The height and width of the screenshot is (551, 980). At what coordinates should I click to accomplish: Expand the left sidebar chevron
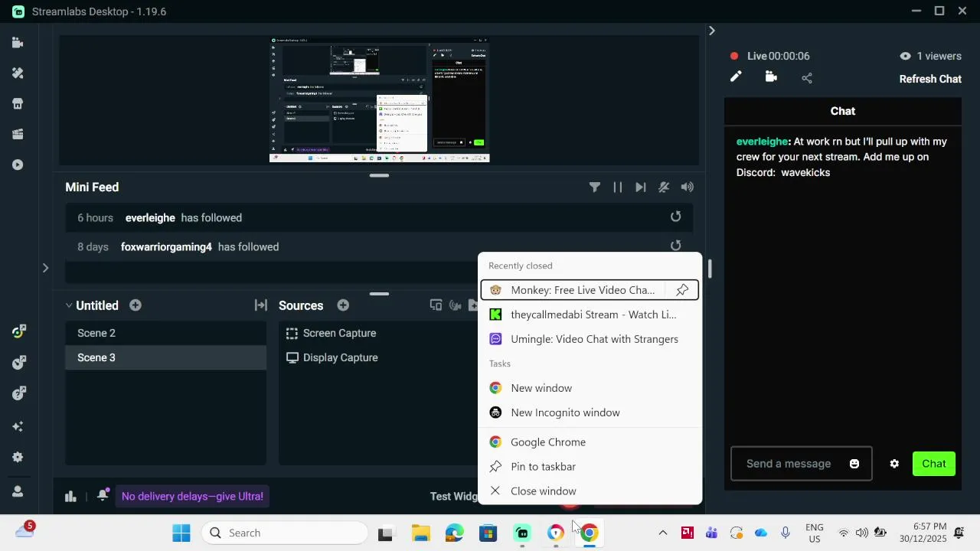pos(45,268)
